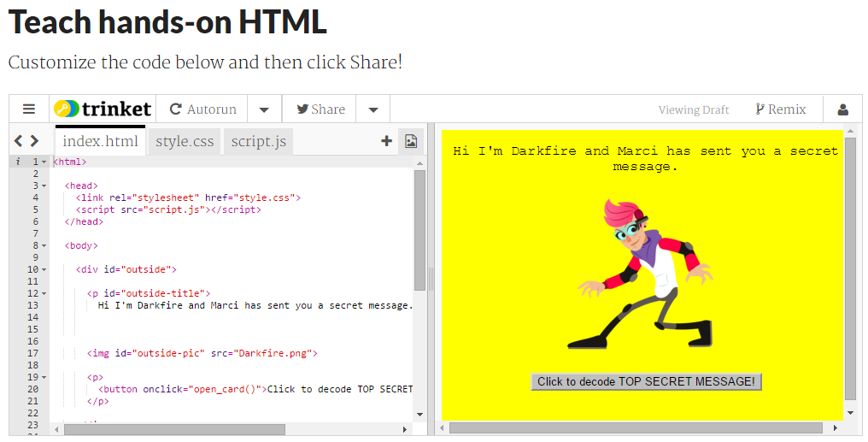Viewport: 868px width, 442px height.
Task: Click the info marker on line 1
Action: (x=18, y=162)
